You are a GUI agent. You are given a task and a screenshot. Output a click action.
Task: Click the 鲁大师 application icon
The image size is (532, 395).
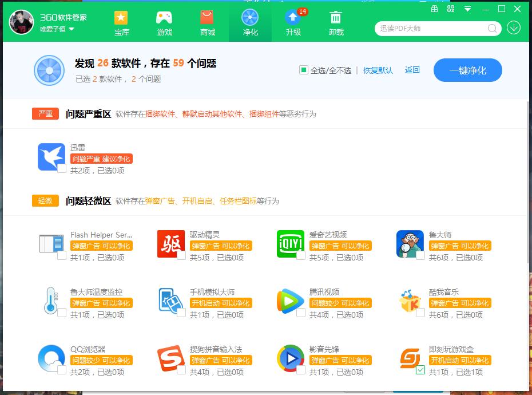[410, 243]
